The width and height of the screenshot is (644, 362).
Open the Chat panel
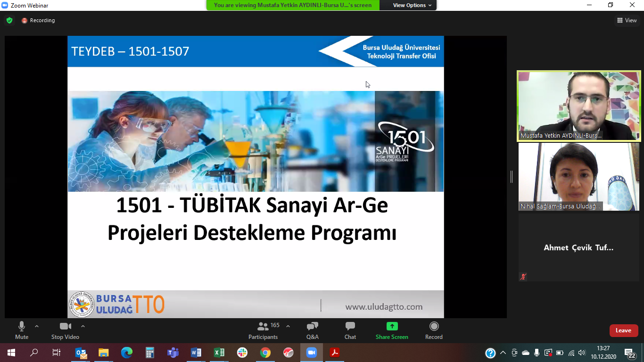[350, 330]
